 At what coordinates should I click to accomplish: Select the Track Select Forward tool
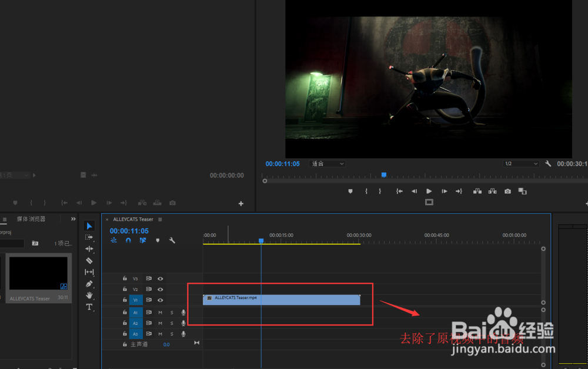[x=89, y=237]
